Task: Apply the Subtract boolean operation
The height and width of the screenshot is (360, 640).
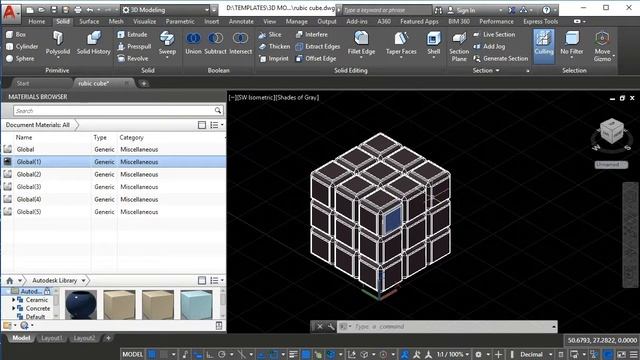Action: coord(215,43)
